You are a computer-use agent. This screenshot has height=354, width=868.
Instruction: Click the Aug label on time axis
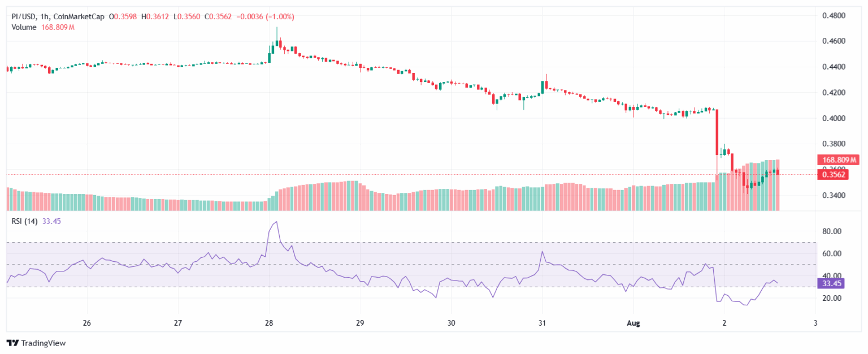click(633, 322)
